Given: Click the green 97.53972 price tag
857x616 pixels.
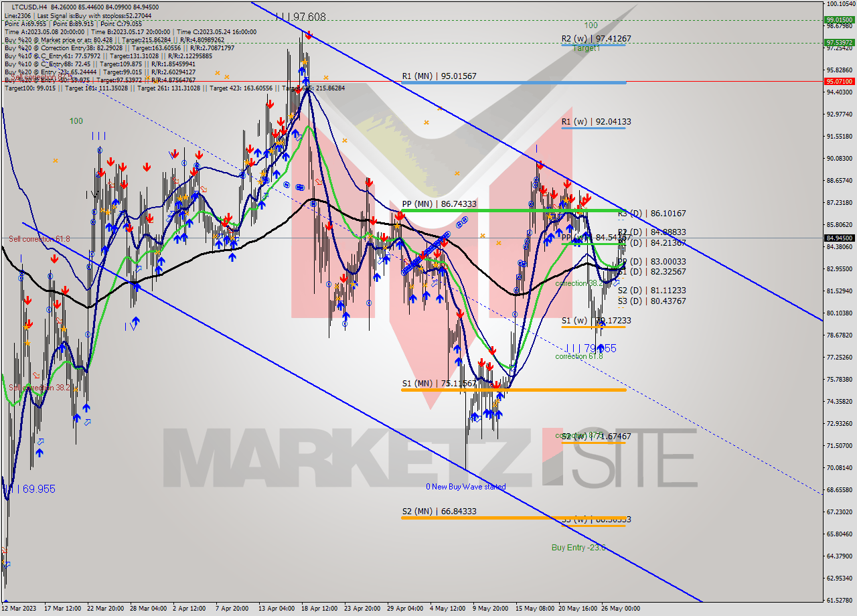Looking at the screenshot, I should pos(839,42).
